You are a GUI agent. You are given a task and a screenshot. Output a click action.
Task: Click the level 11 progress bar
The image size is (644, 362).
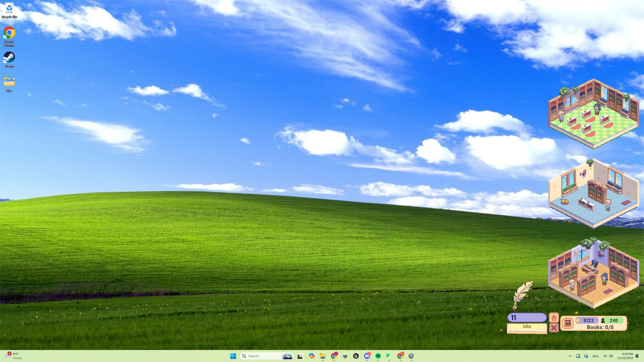point(527,318)
